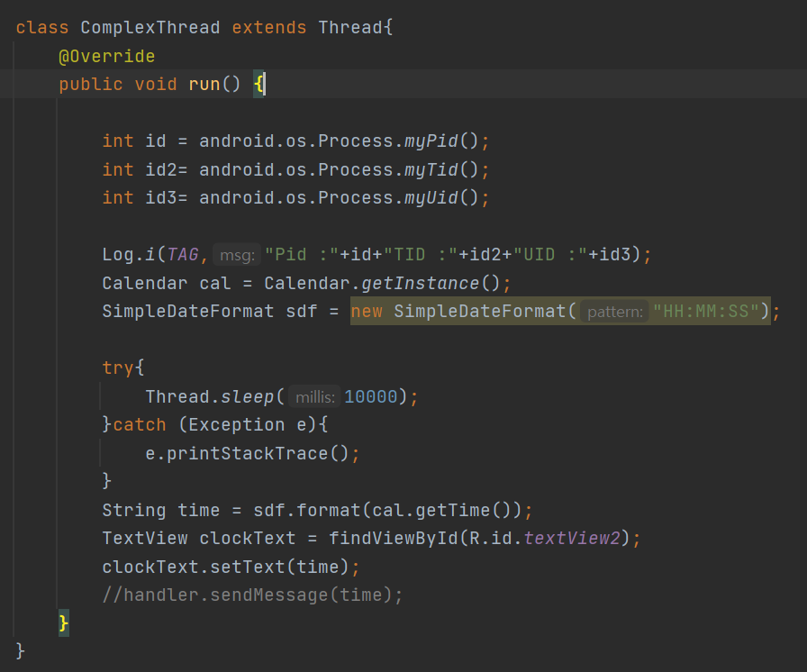Image resolution: width=807 pixels, height=672 pixels.
Task: Click the highlighted opening brace after run()
Action: [258, 84]
